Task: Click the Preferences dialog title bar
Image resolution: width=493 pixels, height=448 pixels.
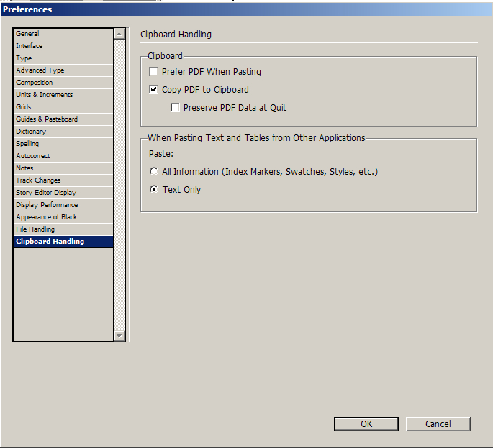Action: click(246, 9)
